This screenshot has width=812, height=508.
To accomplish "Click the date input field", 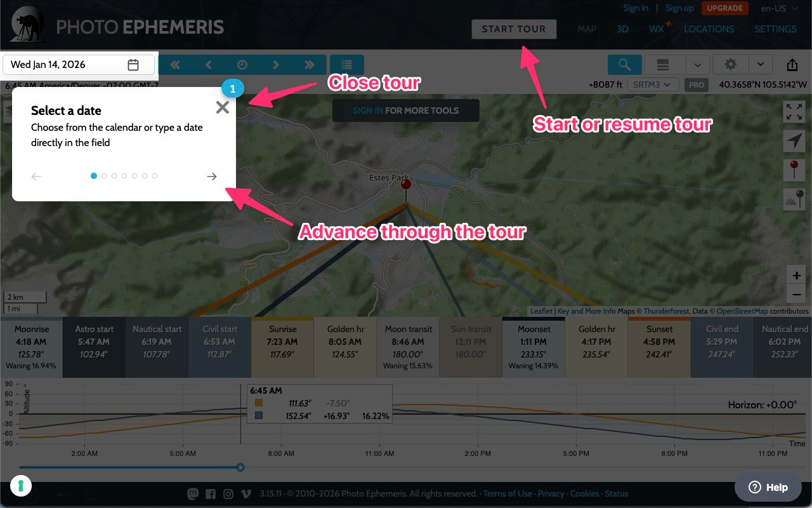I will point(79,65).
